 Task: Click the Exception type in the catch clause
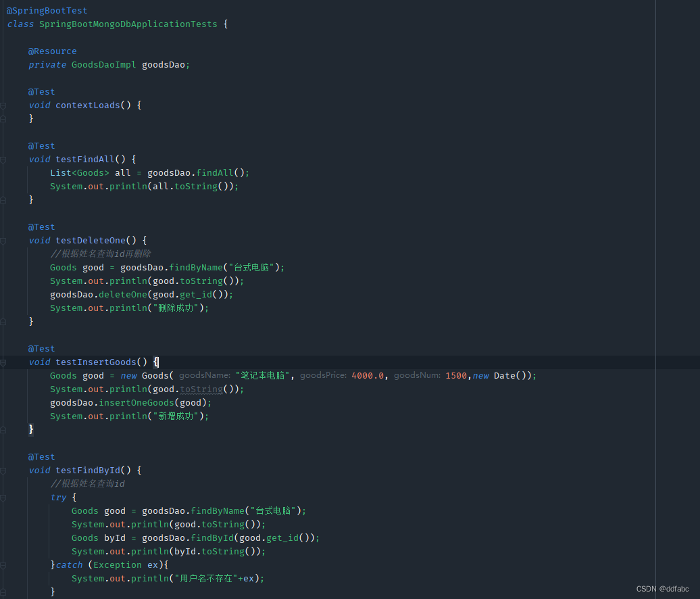pyautogui.click(x=117, y=565)
